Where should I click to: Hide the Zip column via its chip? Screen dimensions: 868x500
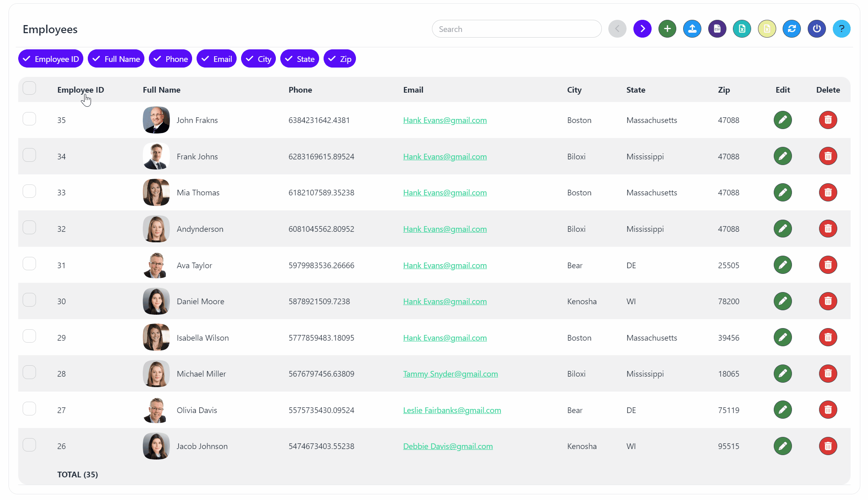339,59
